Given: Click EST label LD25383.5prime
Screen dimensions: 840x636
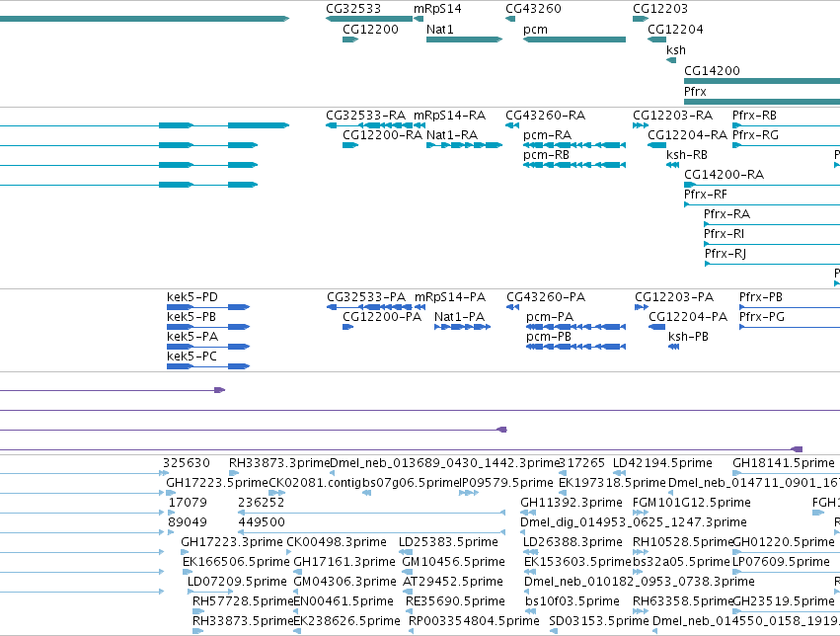Looking at the screenshot, I should pyautogui.click(x=448, y=542).
